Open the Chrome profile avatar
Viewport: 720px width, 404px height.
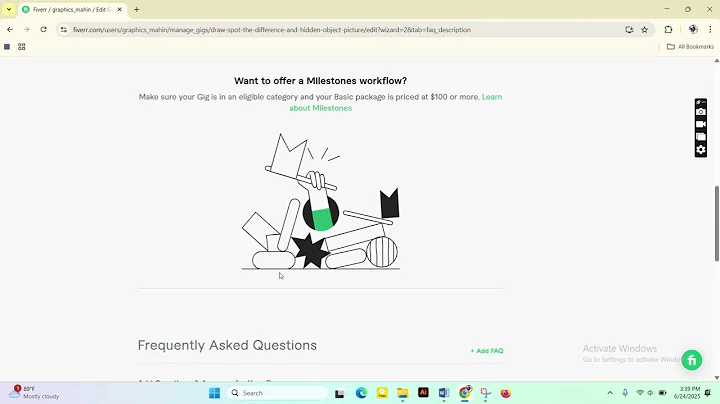pyautogui.click(x=693, y=29)
